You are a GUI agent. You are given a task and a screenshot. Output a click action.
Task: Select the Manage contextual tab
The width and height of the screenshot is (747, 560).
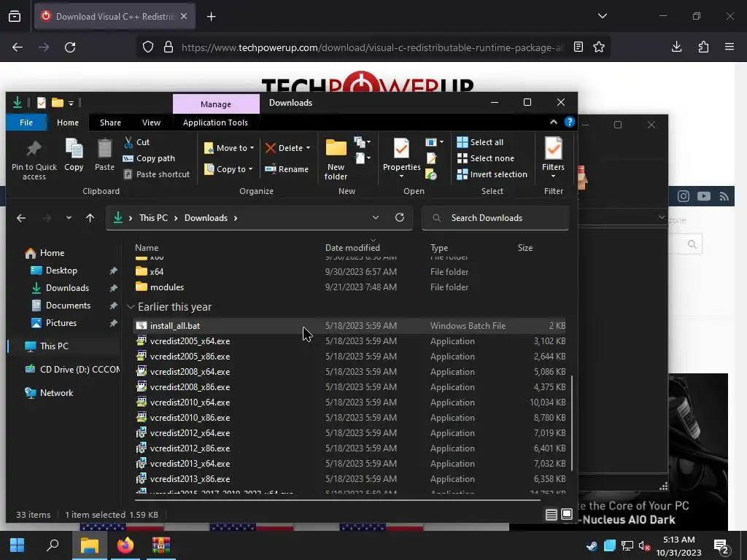click(x=216, y=104)
